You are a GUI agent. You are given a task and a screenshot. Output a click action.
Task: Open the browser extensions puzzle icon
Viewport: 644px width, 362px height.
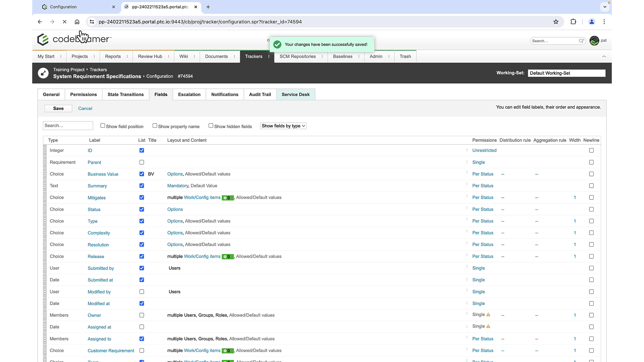[573, 22]
